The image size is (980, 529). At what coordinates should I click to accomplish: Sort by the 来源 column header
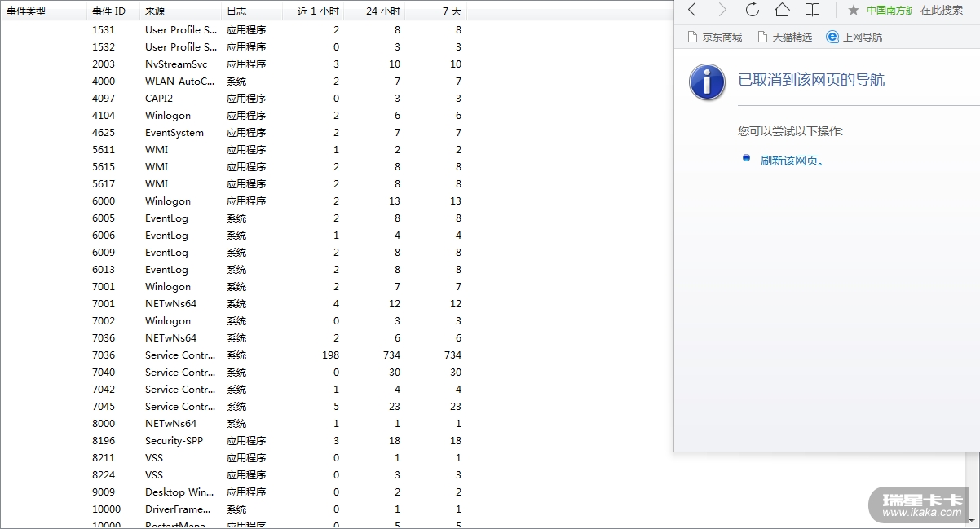pyautogui.click(x=180, y=11)
